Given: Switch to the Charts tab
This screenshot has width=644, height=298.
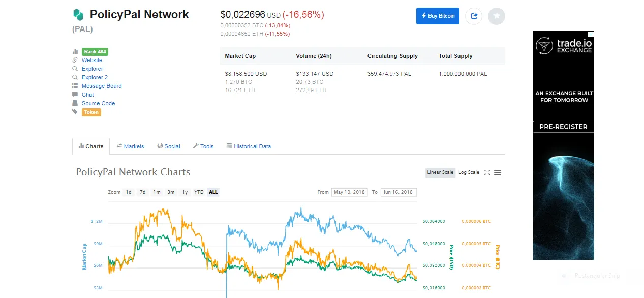Looking at the screenshot, I should (x=91, y=146).
